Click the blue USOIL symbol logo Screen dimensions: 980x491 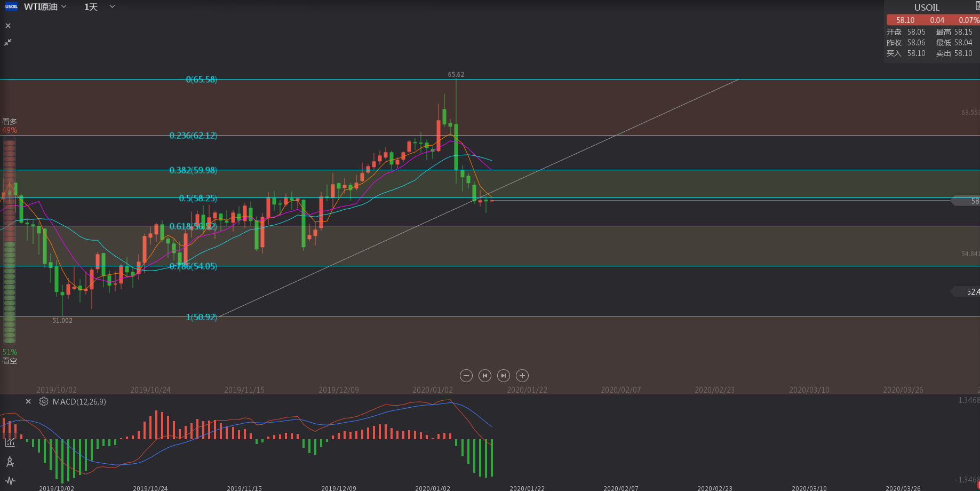click(x=11, y=7)
